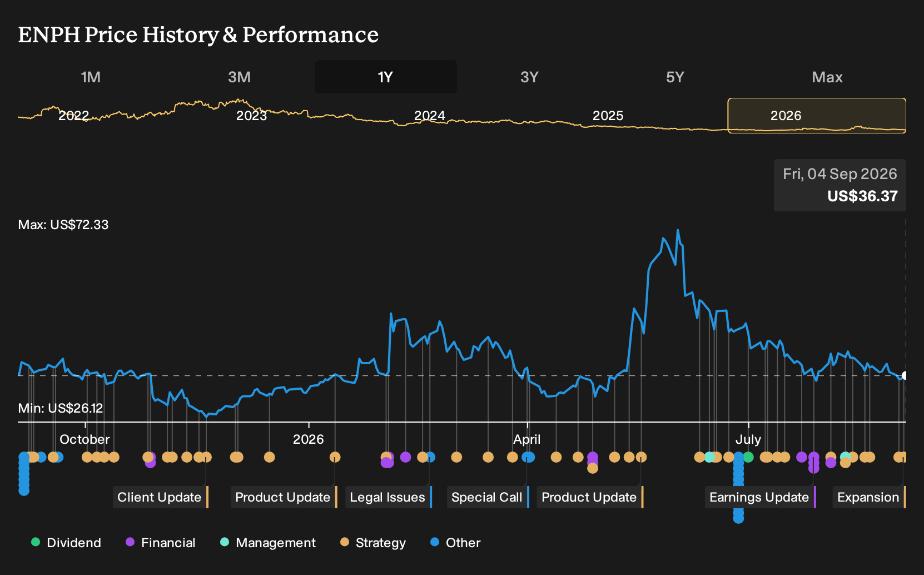Click the bottom blue dot under July column
Viewport: 924px width, 575px height.
(x=738, y=518)
